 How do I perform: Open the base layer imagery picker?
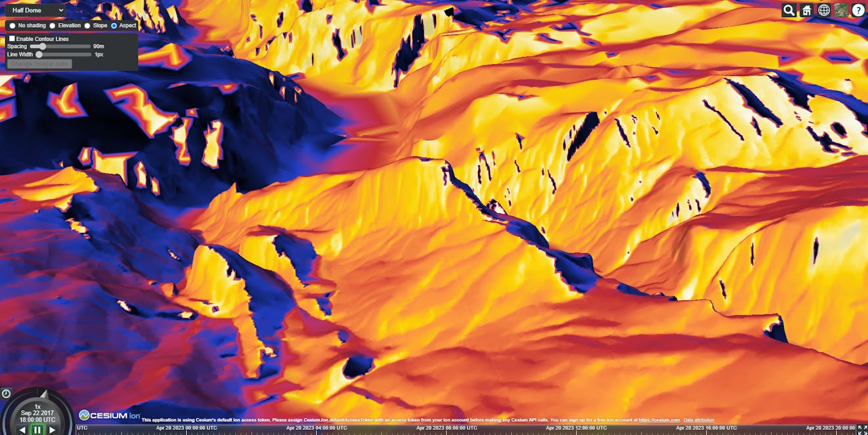[841, 10]
